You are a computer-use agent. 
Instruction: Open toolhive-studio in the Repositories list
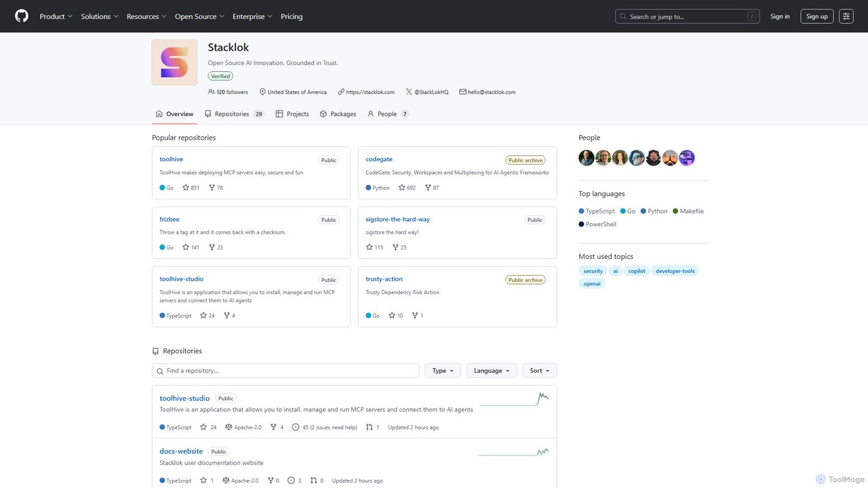pos(184,399)
